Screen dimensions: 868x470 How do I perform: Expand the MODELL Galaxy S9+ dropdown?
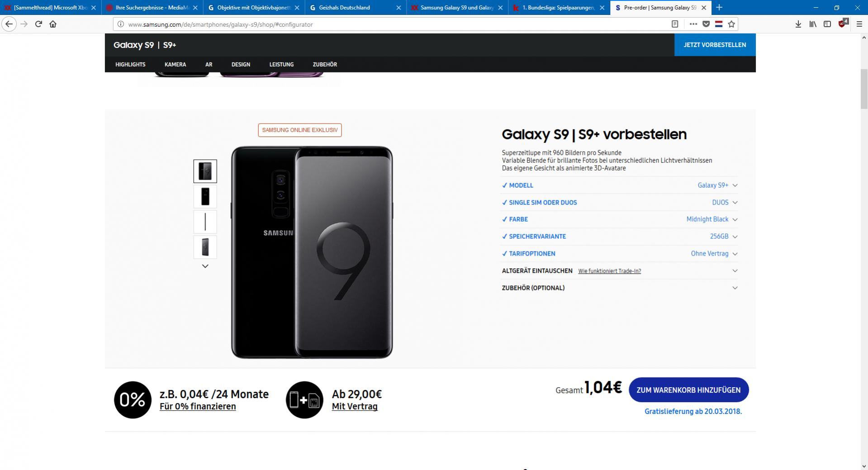click(619, 185)
